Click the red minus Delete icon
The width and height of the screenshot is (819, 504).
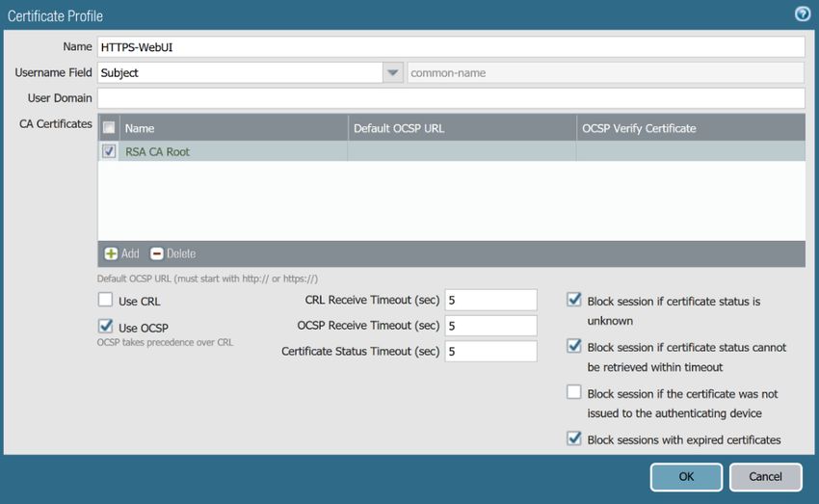point(157,253)
